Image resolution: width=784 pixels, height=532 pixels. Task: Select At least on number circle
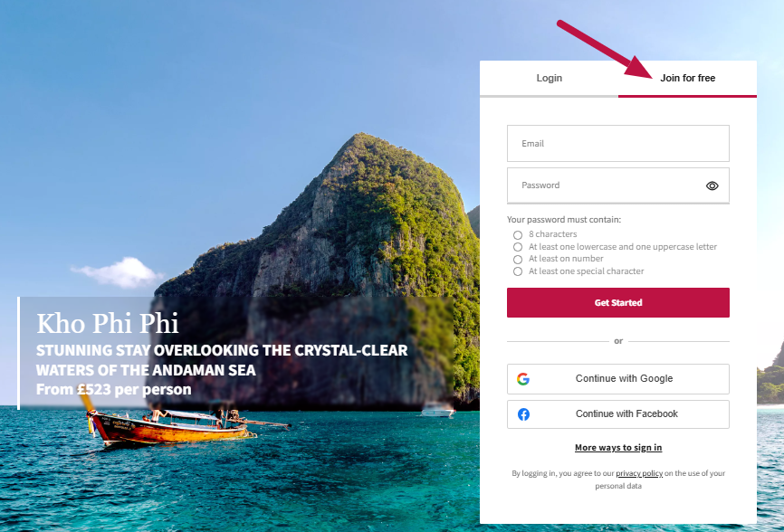tap(518, 260)
